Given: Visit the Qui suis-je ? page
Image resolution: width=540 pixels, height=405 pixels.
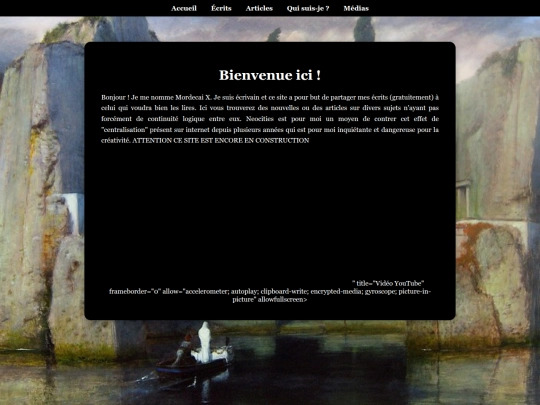Looking at the screenshot, I should pos(308,8).
